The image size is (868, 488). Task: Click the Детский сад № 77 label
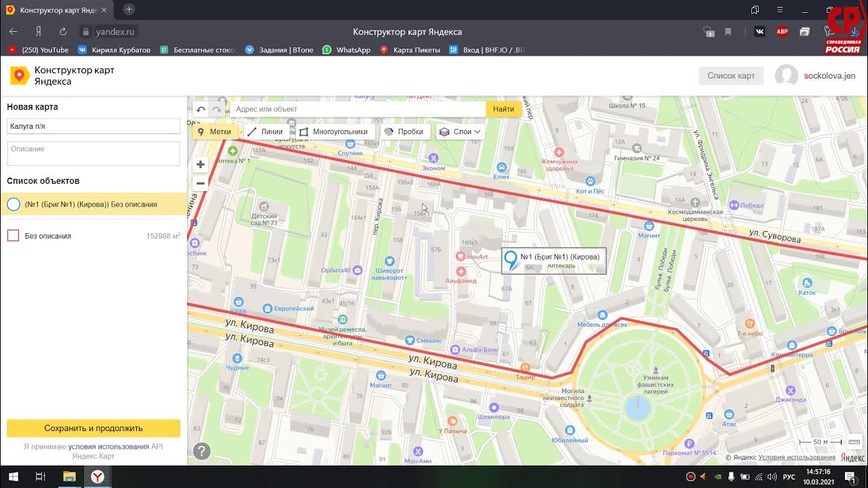pos(264,219)
